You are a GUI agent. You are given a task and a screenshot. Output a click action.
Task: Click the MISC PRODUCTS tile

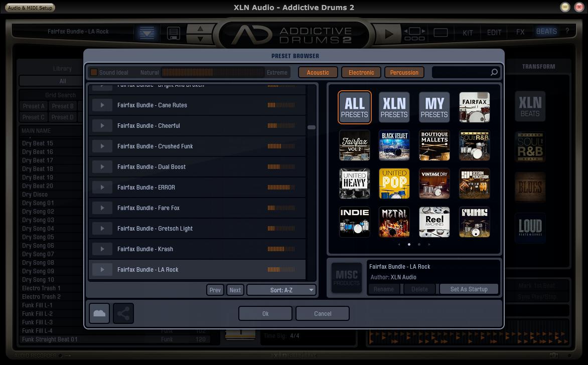point(347,278)
